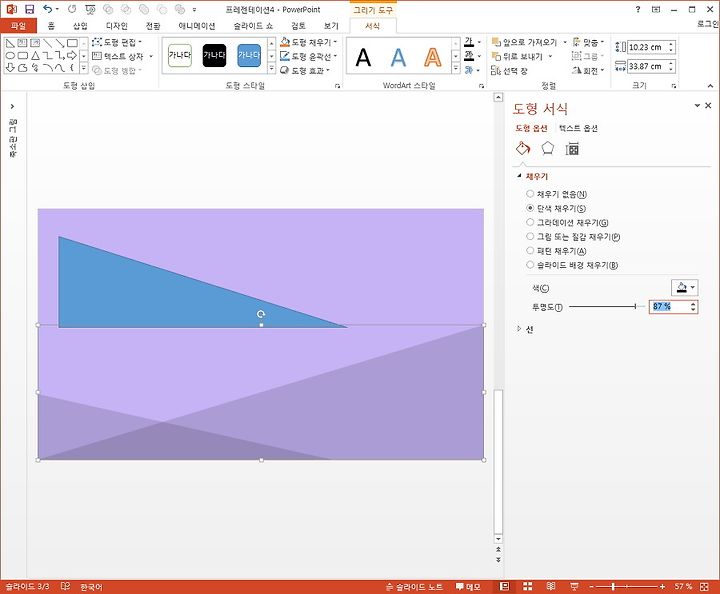Open the Insert (삽입) tab
The height and width of the screenshot is (594, 720).
click(x=80, y=26)
